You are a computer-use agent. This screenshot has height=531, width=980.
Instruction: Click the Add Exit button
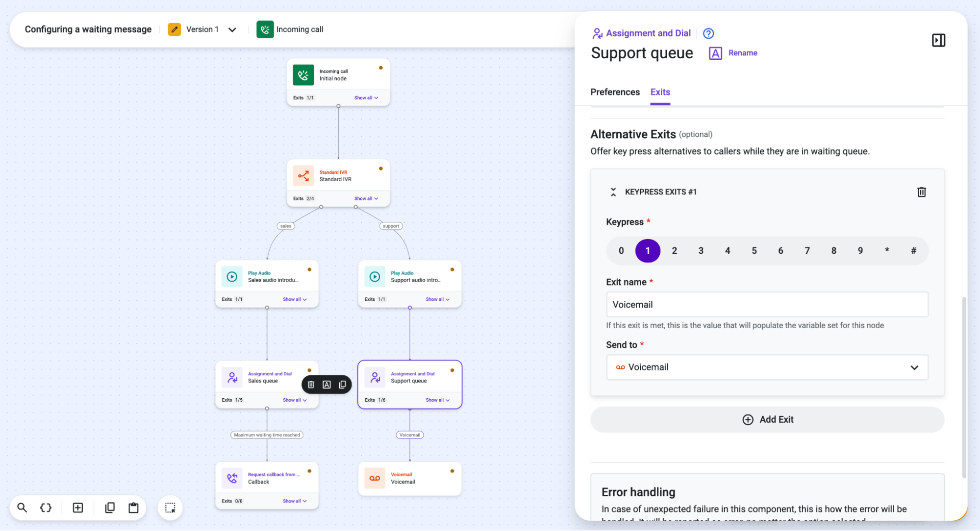click(767, 420)
